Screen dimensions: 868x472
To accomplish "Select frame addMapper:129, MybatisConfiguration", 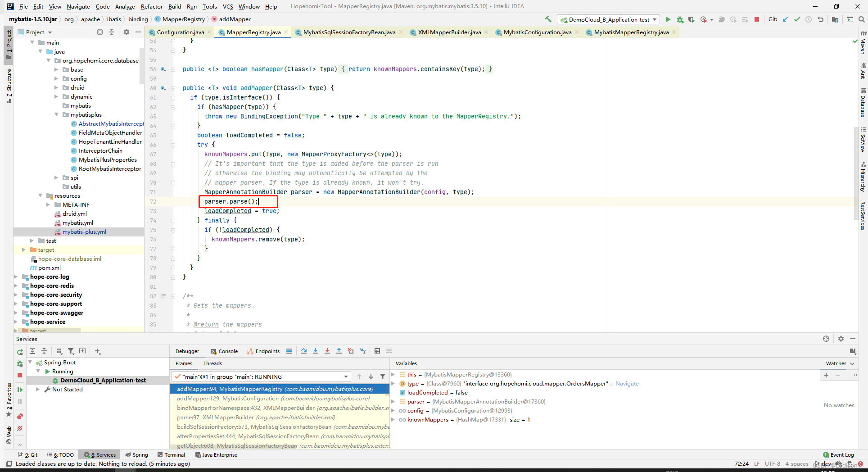I will [x=279, y=399].
